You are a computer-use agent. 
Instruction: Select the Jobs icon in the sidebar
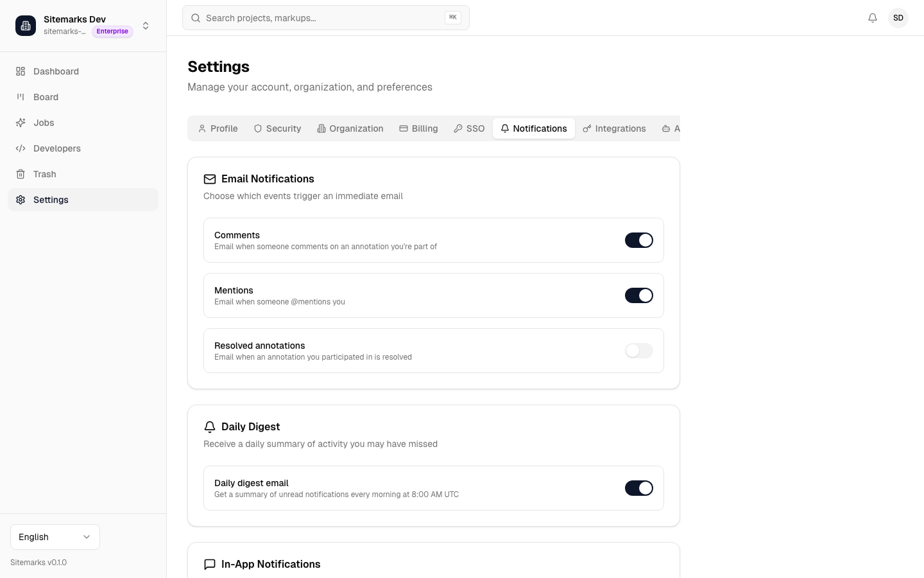point(21,123)
